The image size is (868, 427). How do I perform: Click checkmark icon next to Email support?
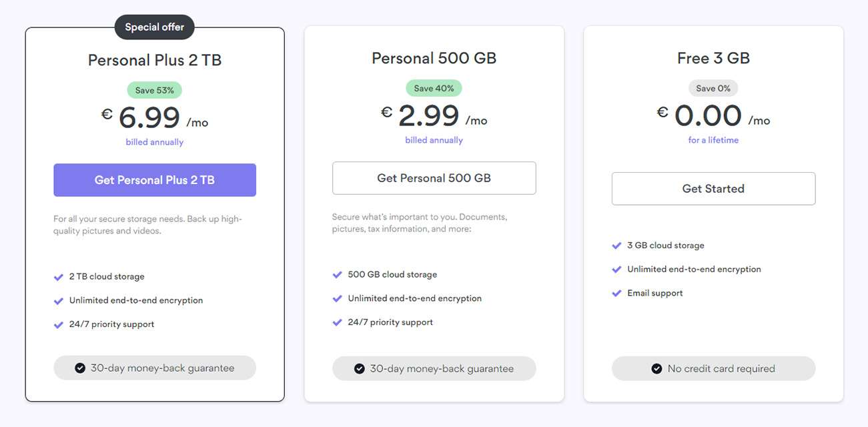pyautogui.click(x=617, y=293)
